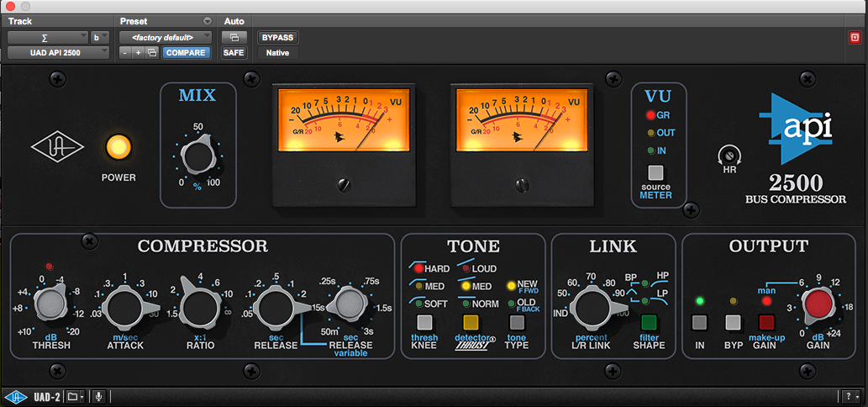This screenshot has width=868, height=407.
Task: Click the Auto header label
Action: coord(234,22)
